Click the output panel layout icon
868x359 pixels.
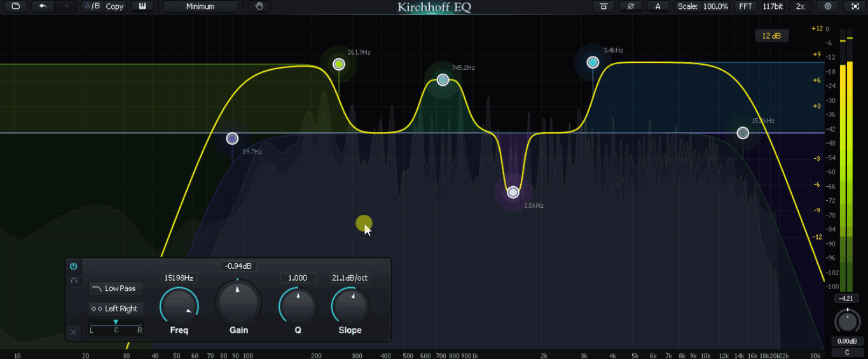coord(603,6)
